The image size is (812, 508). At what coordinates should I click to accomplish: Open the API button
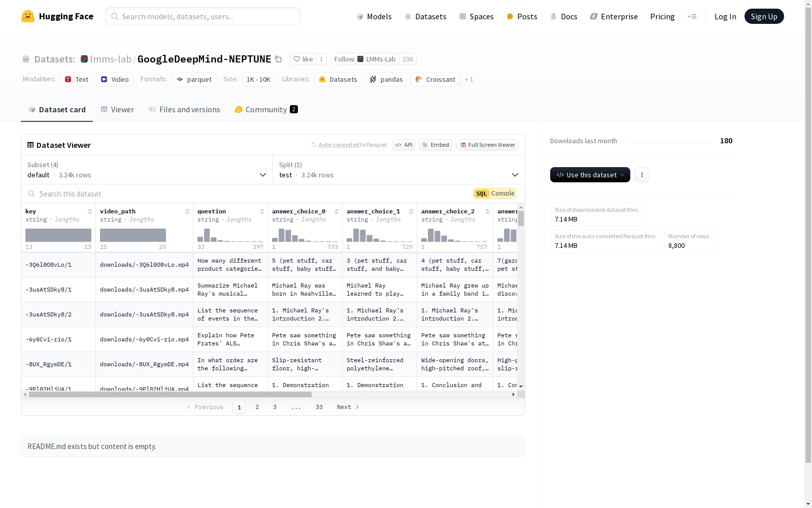point(404,145)
